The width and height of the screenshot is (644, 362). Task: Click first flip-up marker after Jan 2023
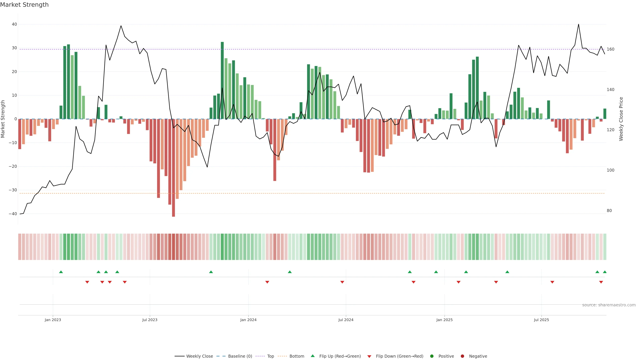[x=61, y=272]
